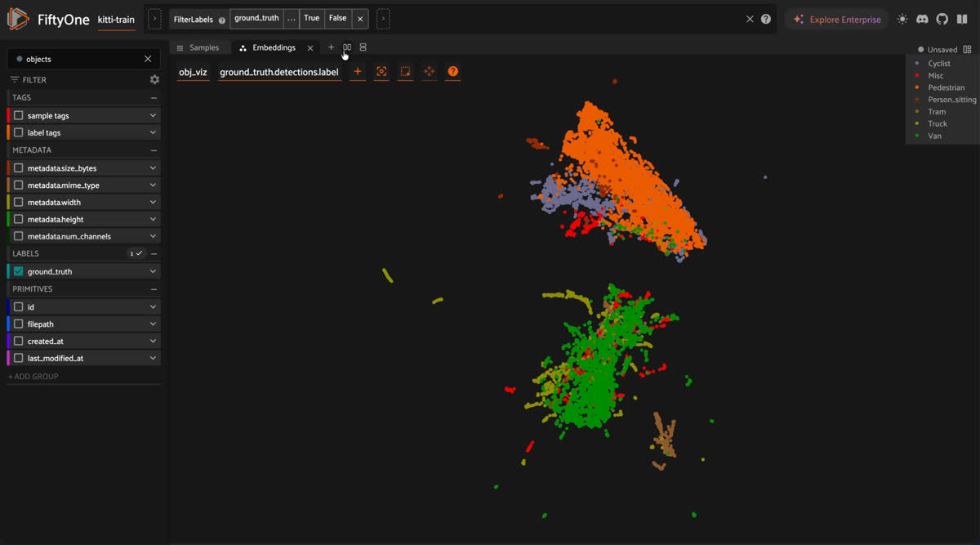The image size is (980, 545).
Task: Enable the metadata.mime_type checkbox
Action: coord(19,185)
